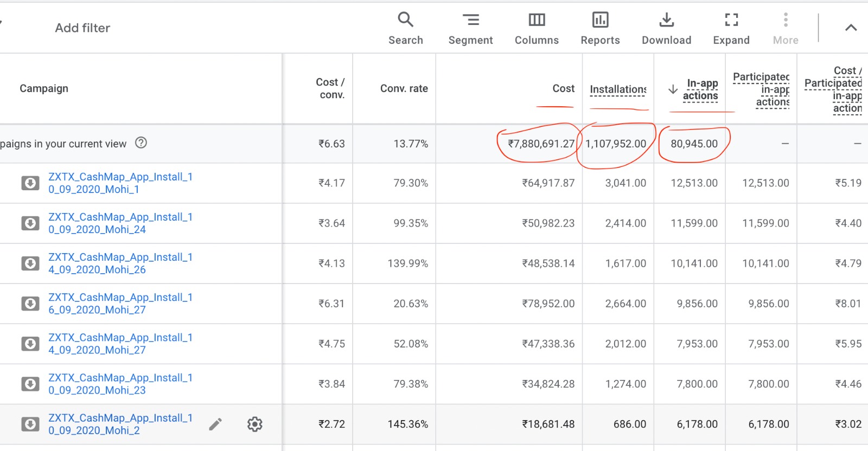This screenshot has width=868, height=451.
Task: Open campaign ZXTX_CashMap_App_Install_10_09_2020_Mohi_1
Action: point(120,183)
